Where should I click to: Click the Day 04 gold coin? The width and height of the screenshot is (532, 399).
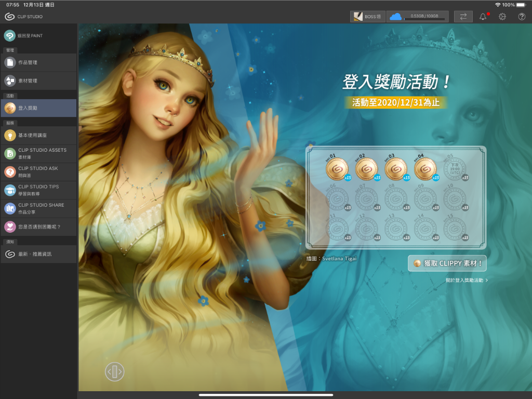425,169
